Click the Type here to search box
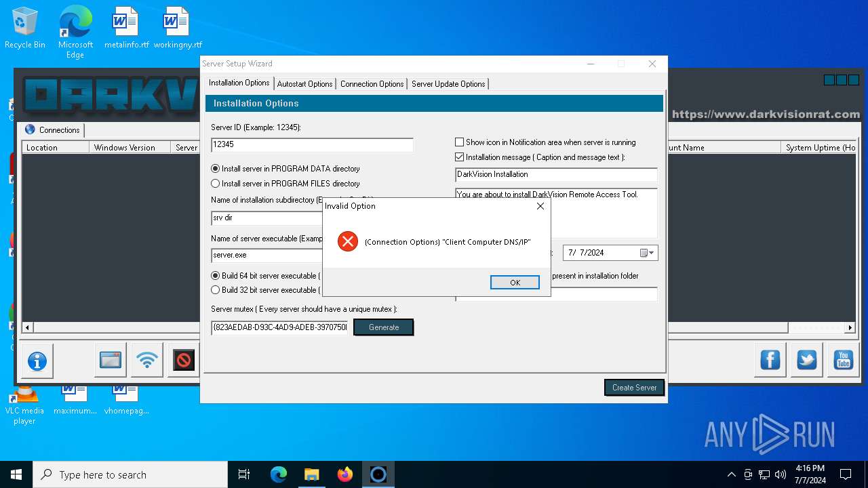868x488 pixels. (130, 474)
